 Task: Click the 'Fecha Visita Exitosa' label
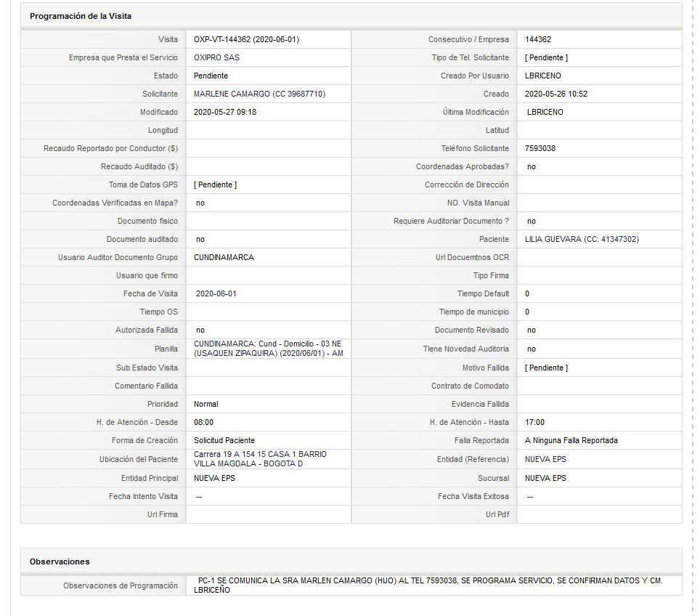[x=473, y=496]
